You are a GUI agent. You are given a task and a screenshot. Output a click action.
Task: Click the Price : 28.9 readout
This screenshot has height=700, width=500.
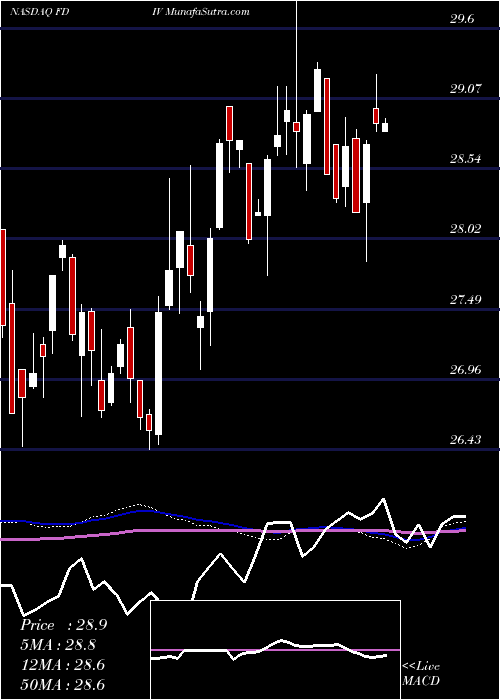pos(64,625)
